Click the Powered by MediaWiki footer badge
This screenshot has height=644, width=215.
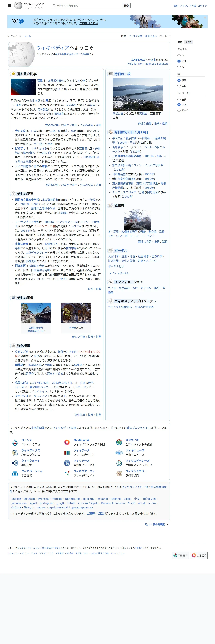[x=199, y=555]
